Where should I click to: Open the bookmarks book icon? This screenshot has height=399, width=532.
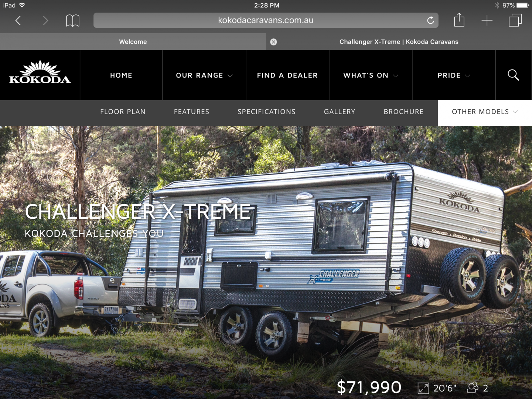[72, 20]
